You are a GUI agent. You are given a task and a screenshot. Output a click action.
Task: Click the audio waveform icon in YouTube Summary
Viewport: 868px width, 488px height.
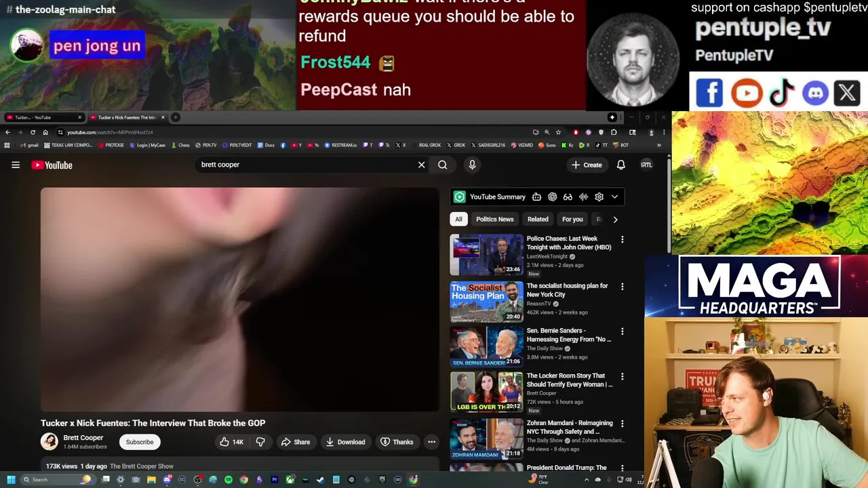pyautogui.click(x=583, y=197)
